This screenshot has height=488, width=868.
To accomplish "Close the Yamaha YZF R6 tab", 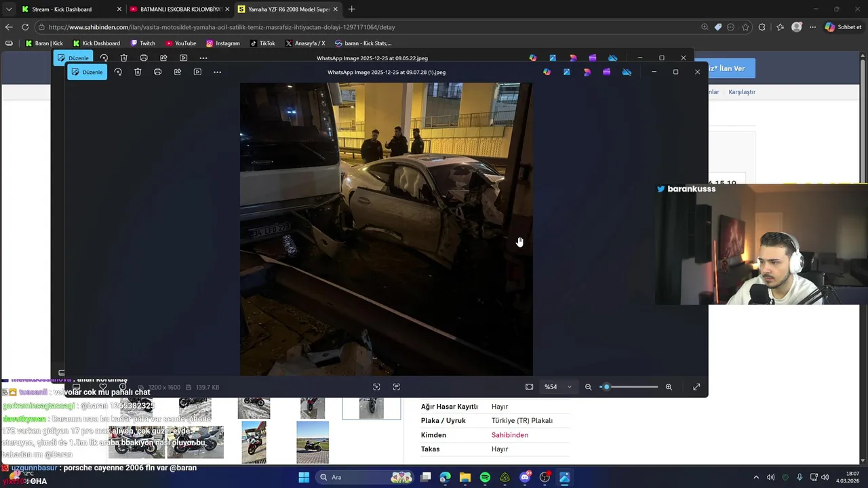I will point(335,9).
